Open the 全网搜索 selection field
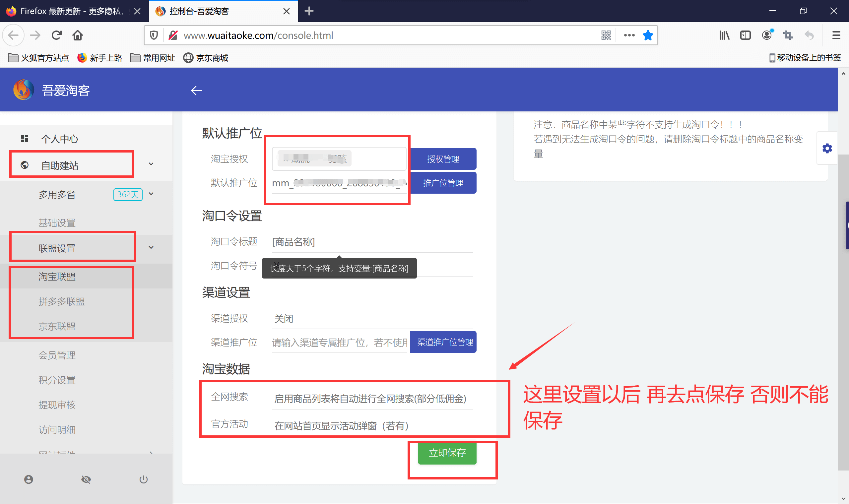The image size is (849, 504). tap(372, 398)
